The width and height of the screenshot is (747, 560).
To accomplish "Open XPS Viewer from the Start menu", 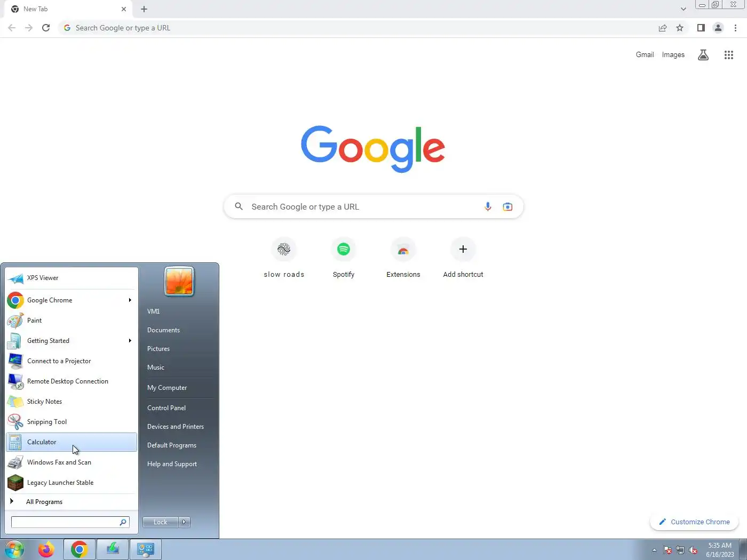I will pyautogui.click(x=71, y=278).
